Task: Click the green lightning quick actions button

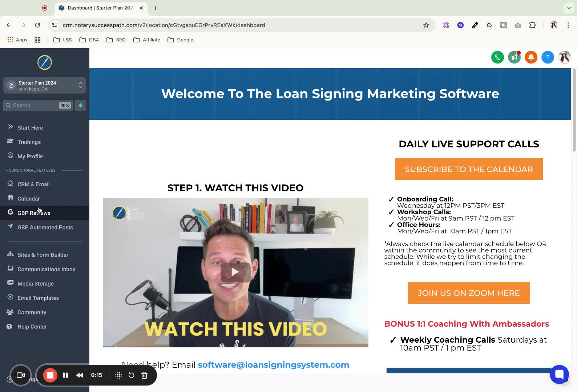Action: click(81, 106)
